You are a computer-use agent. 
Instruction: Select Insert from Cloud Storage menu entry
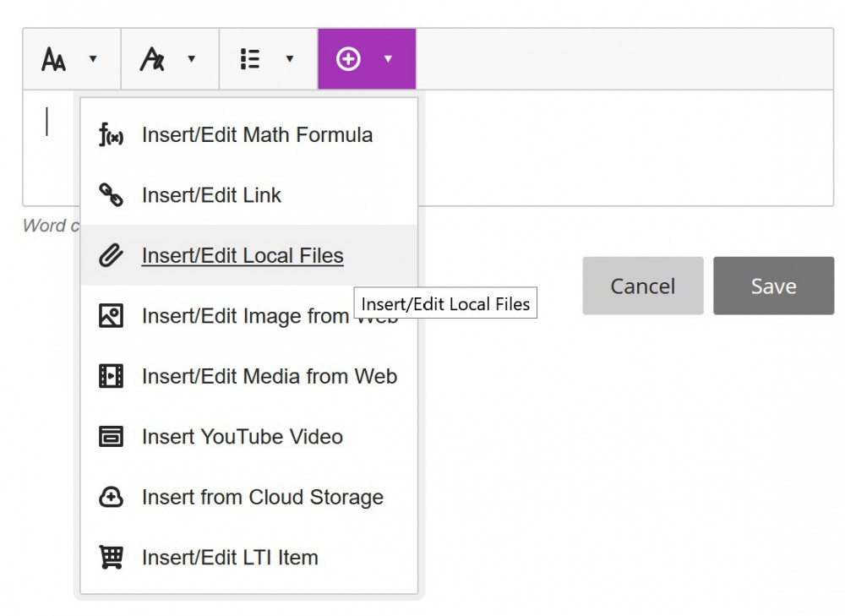(x=262, y=498)
